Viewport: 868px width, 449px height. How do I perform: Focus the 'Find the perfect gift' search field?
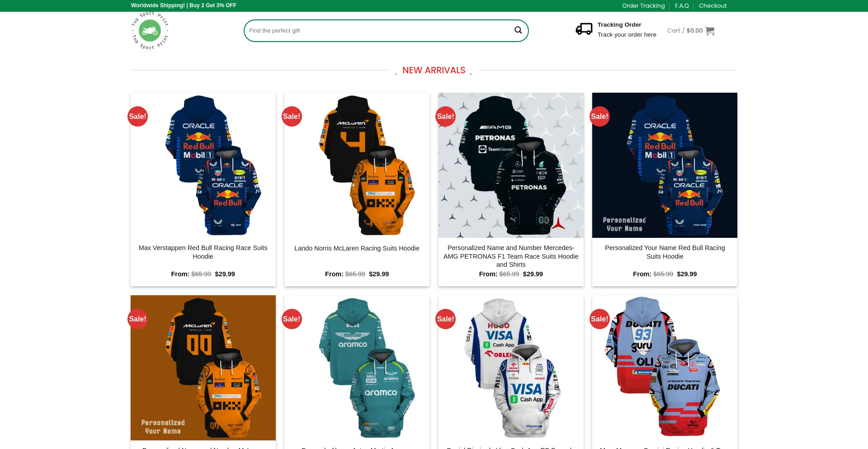tap(379, 31)
